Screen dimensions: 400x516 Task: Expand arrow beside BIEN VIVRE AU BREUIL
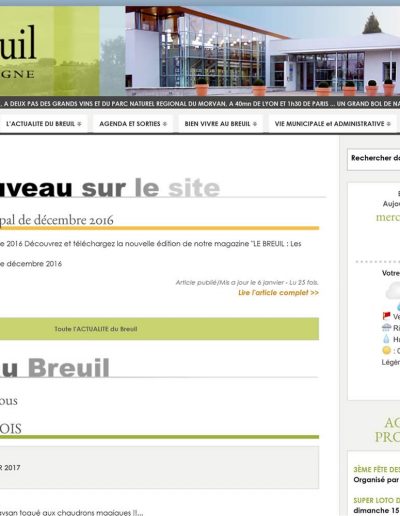click(x=255, y=124)
